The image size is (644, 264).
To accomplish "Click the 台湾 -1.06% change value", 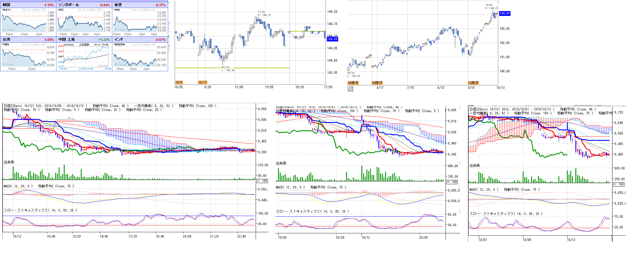I will [48, 40].
